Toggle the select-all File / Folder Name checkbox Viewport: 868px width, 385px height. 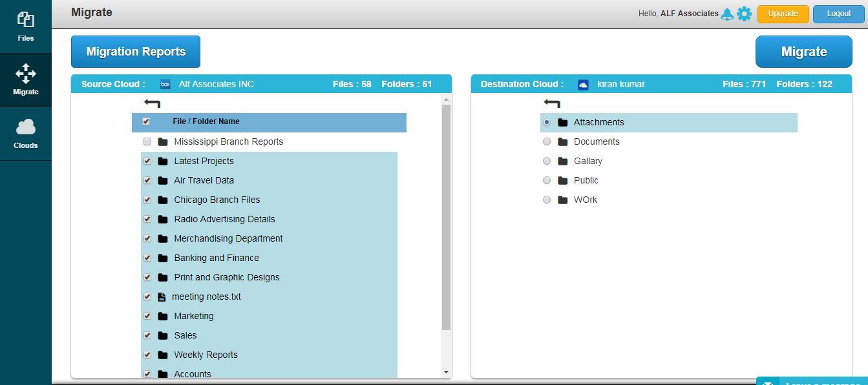pos(146,121)
